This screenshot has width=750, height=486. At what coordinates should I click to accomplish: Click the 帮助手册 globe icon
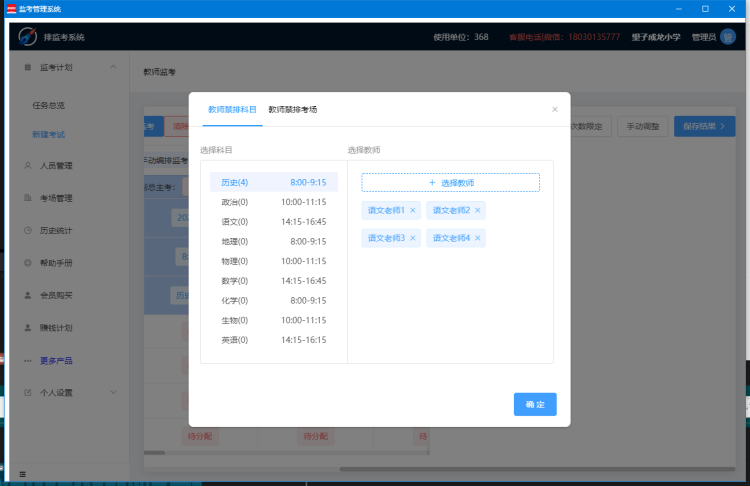coord(28,263)
